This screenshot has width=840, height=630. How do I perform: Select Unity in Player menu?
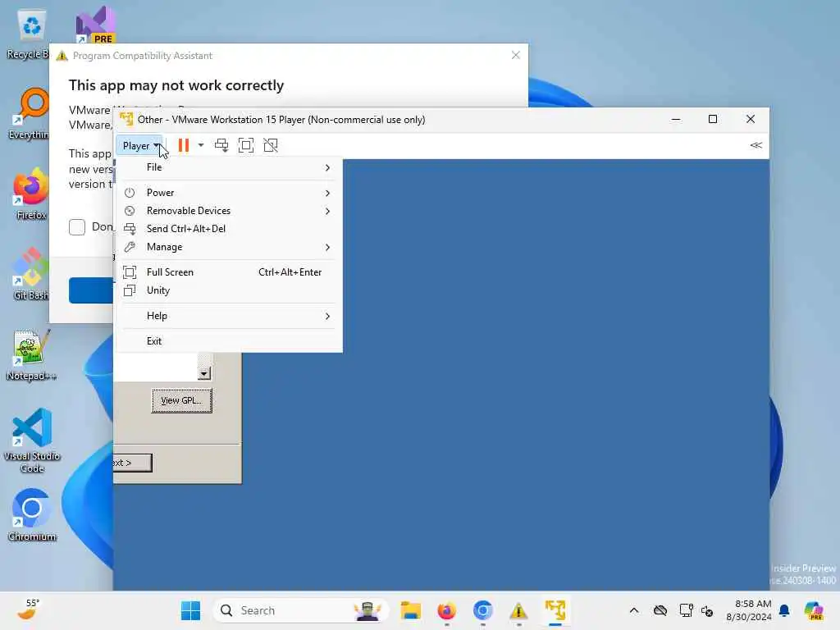click(x=229, y=290)
